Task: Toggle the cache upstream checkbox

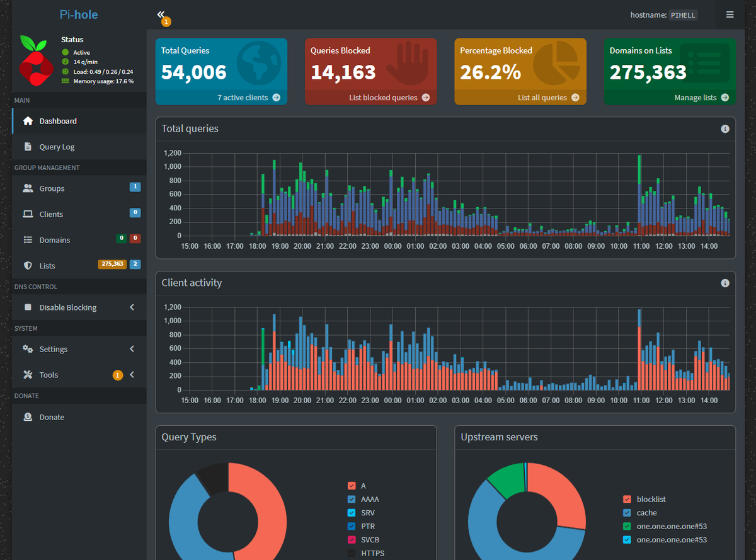Action: (627, 513)
